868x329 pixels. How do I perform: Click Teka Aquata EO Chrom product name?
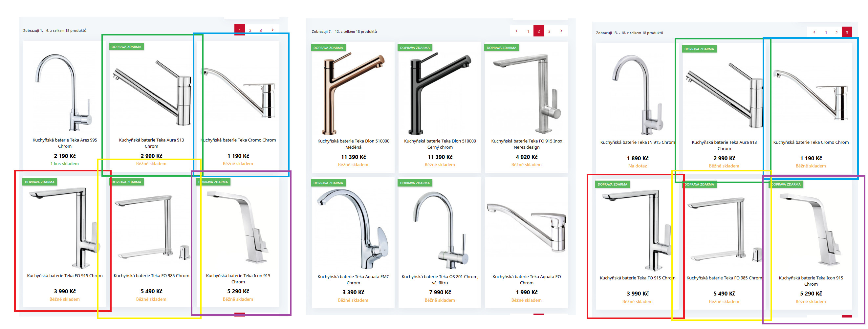pyautogui.click(x=526, y=279)
